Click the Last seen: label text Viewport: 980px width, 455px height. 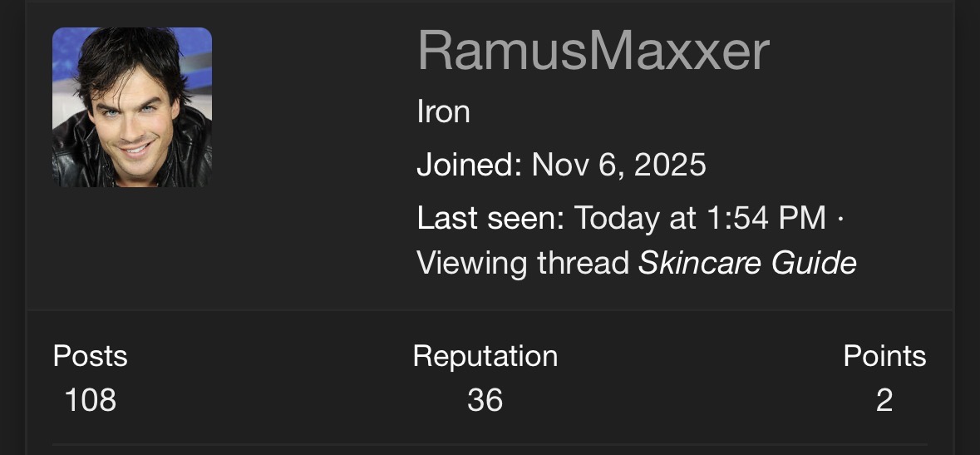click(x=490, y=219)
